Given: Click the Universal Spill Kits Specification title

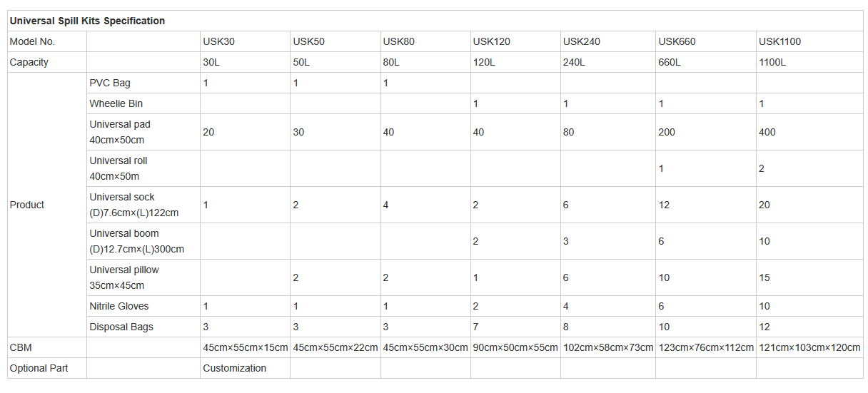Looking at the screenshot, I should (x=87, y=21).
